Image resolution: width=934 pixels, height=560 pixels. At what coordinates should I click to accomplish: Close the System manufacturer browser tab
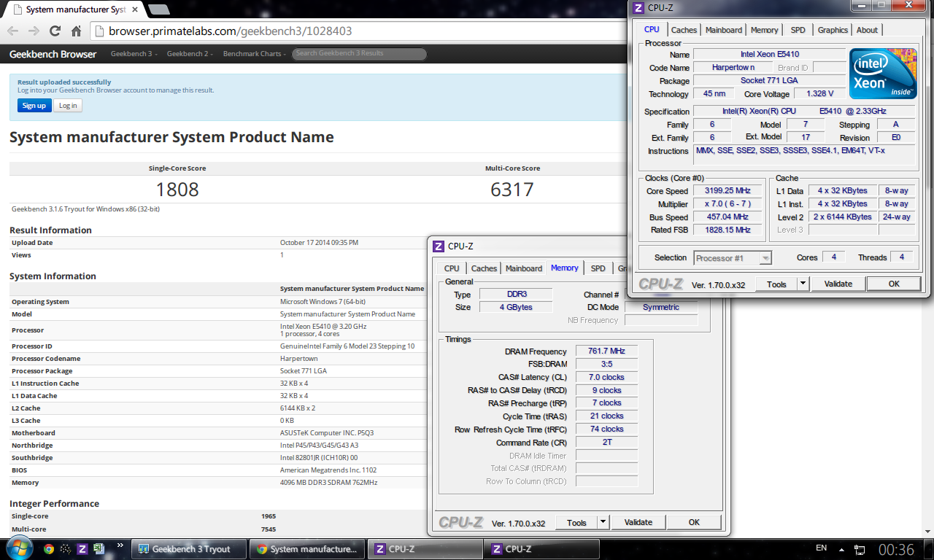click(x=136, y=9)
